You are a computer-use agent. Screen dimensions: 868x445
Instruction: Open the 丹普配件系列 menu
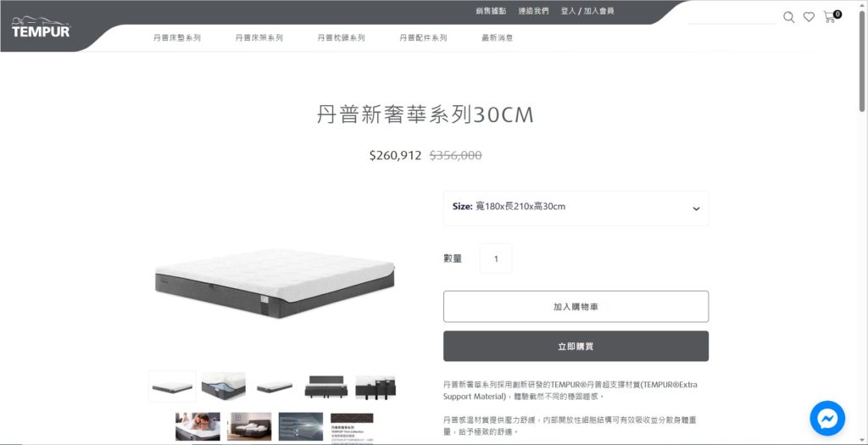[x=423, y=38]
